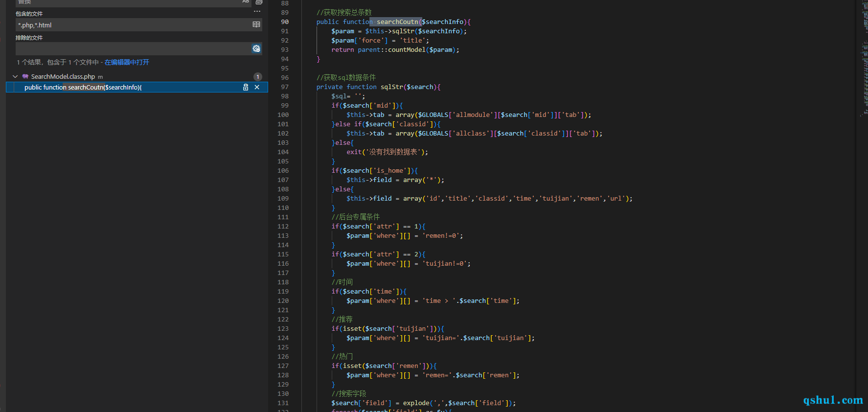Focus the files to exclude input field

(x=133, y=48)
